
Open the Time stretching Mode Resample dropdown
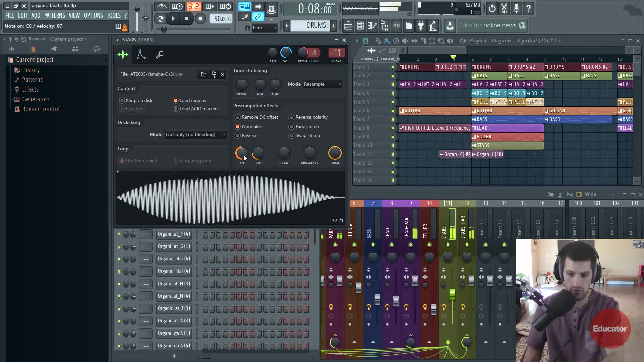(x=322, y=84)
